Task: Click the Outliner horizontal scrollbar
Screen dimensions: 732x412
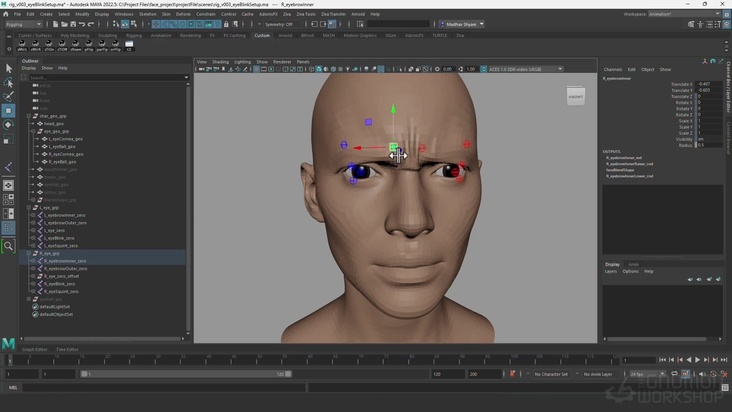Action: 102,338
